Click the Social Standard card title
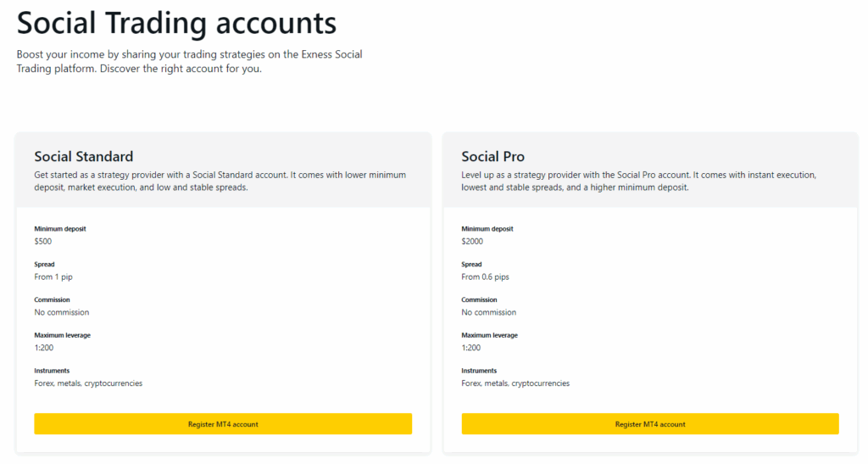Viewport: 868px width, 464px height. [84, 156]
